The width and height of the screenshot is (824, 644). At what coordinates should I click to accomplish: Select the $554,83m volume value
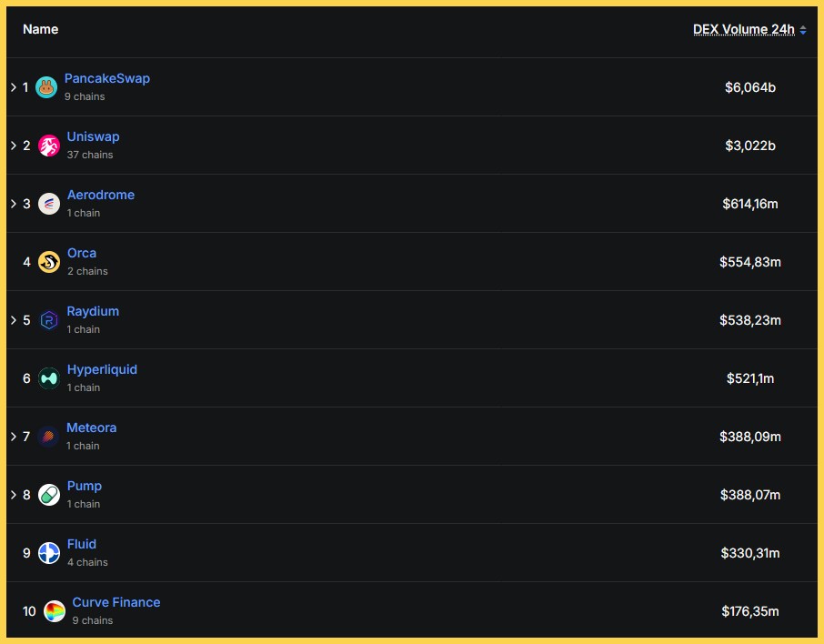(750, 262)
